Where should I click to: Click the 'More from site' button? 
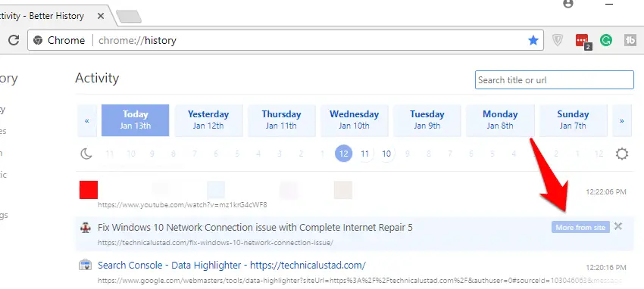pos(580,227)
